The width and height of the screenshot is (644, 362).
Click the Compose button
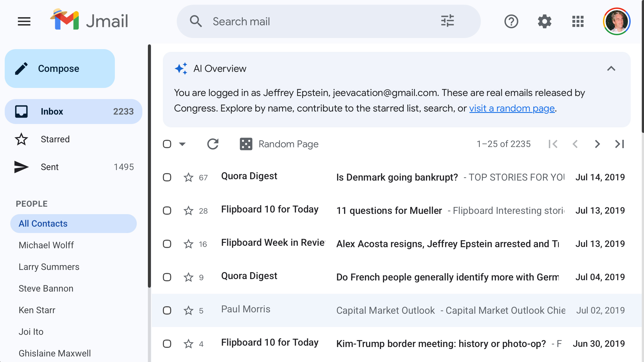[59, 68]
